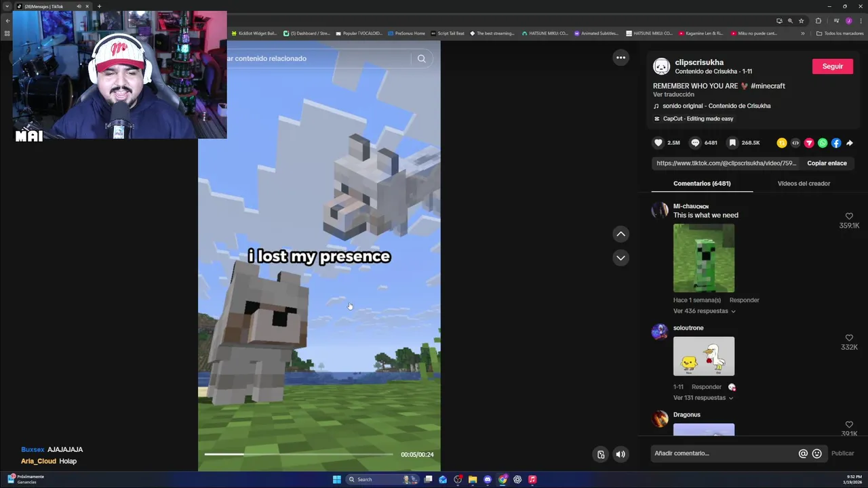868x488 pixels.
Task: Save video with the bookmark icon
Action: [x=732, y=143]
